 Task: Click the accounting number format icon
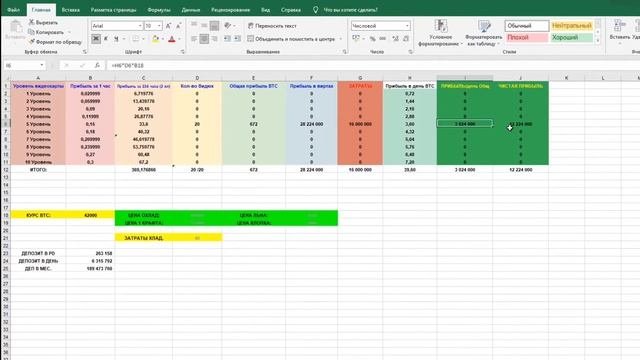click(356, 38)
